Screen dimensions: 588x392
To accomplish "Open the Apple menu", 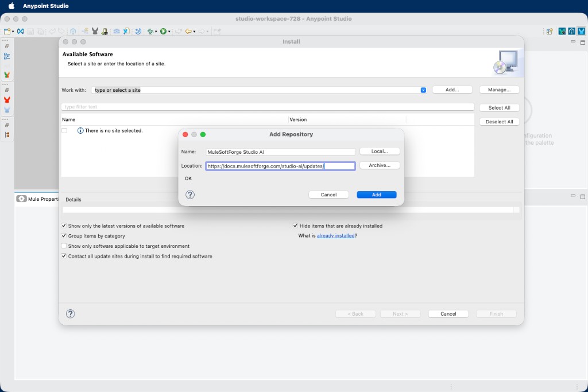I will (11, 6).
